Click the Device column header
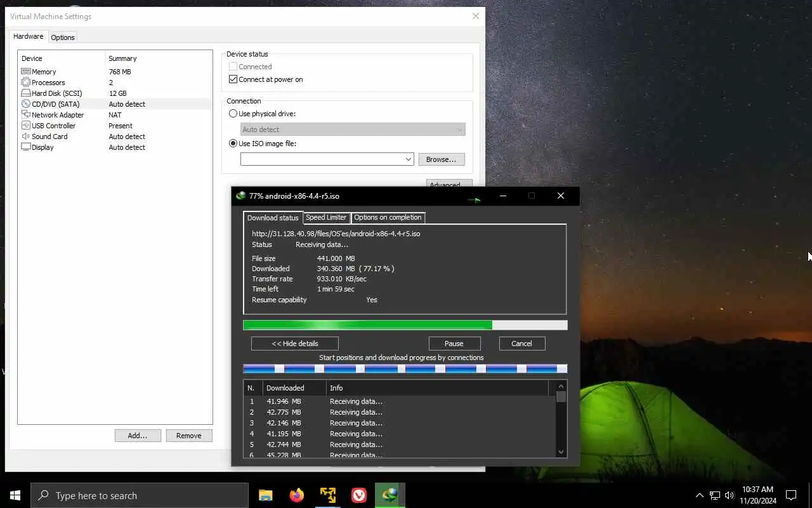812x508 pixels. (x=62, y=58)
